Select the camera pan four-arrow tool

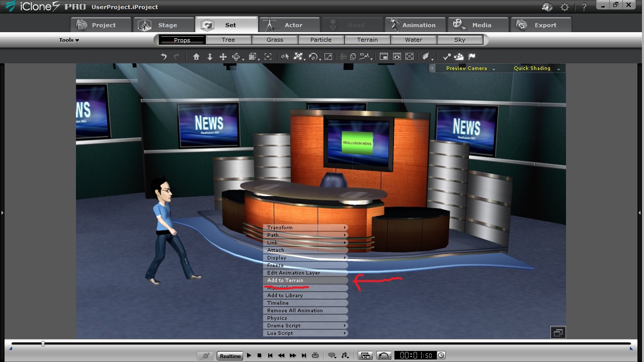[x=223, y=56]
